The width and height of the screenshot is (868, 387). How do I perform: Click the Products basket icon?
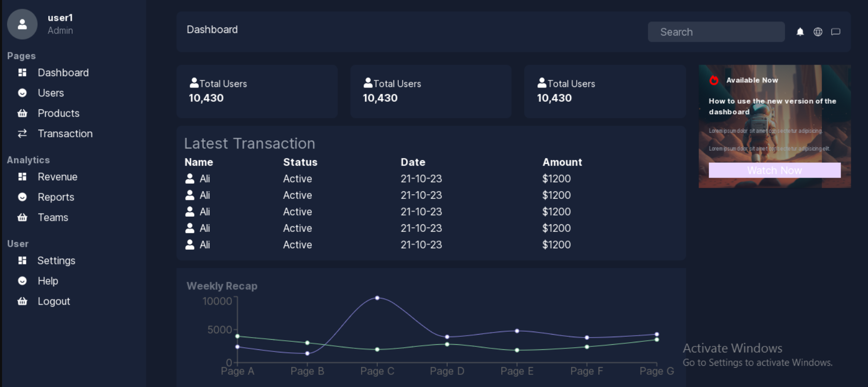point(22,113)
